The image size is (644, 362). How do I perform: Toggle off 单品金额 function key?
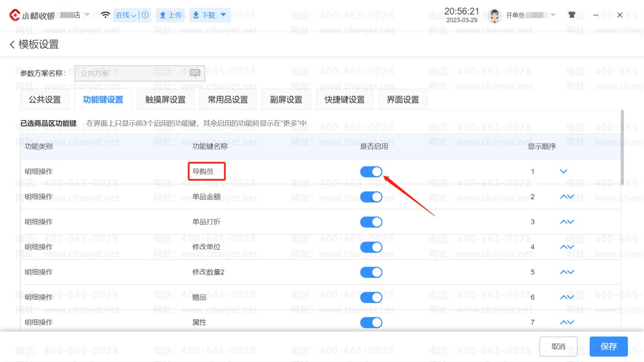[371, 196]
